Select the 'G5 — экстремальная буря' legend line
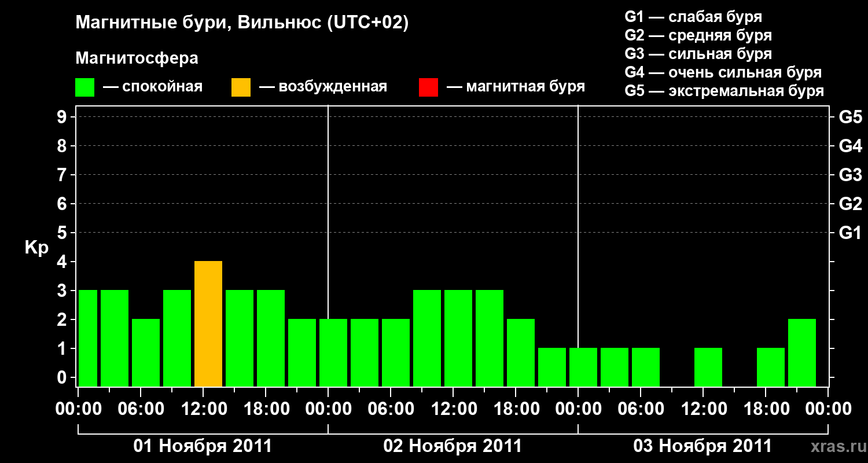The height and width of the screenshot is (463, 868). tap(724, 91)
